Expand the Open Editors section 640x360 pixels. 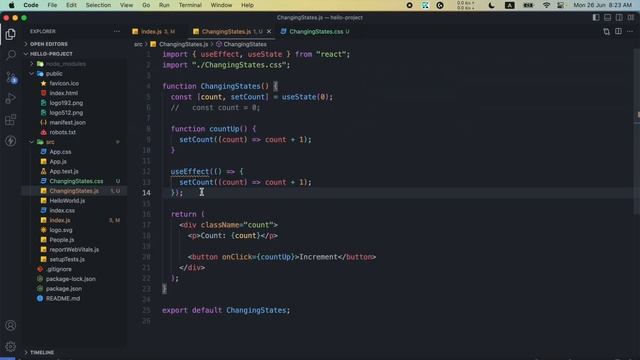tap(49, 44)
